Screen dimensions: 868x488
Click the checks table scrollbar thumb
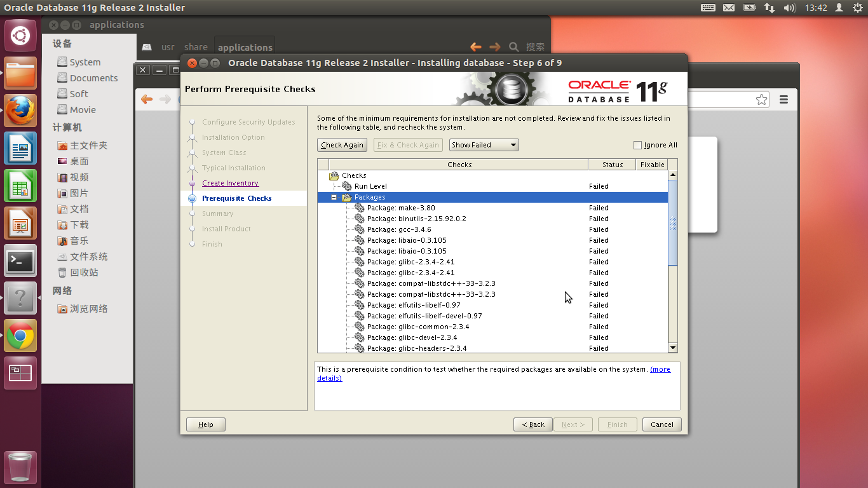click(x=673, y=222)
